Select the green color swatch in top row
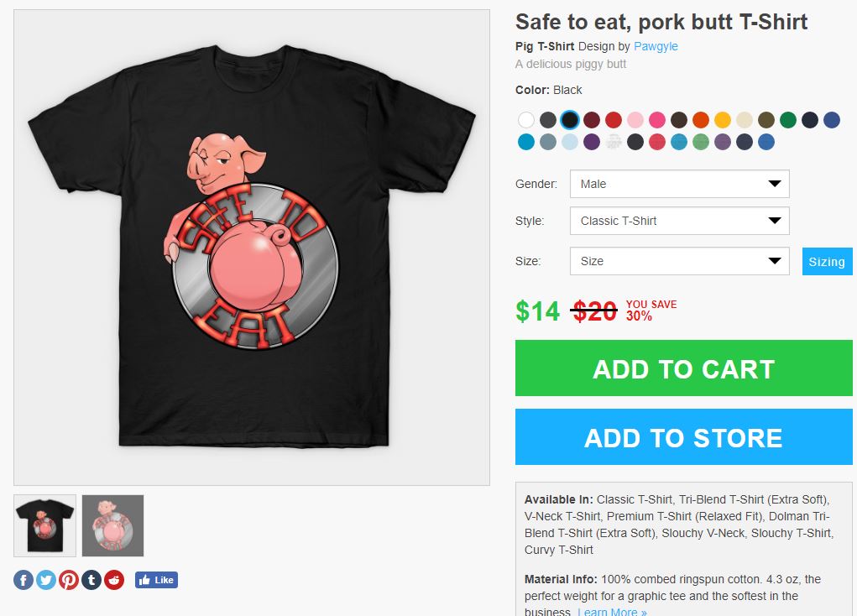857x616 pixels. point(788,120)
